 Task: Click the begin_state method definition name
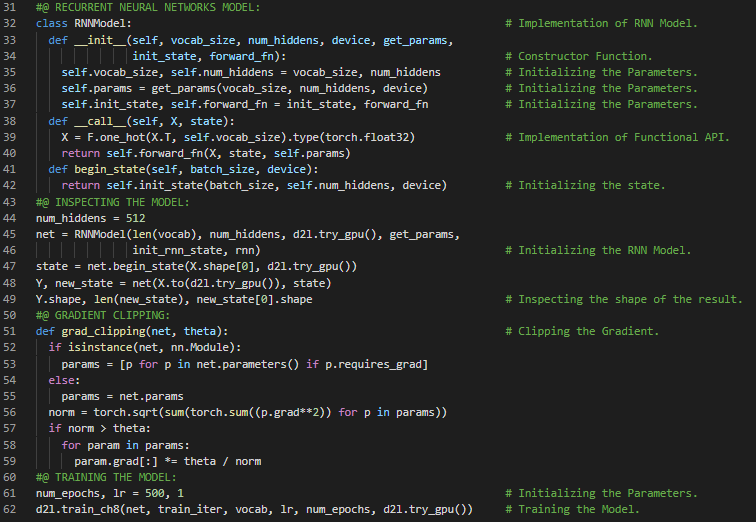[x=110, y=169]
